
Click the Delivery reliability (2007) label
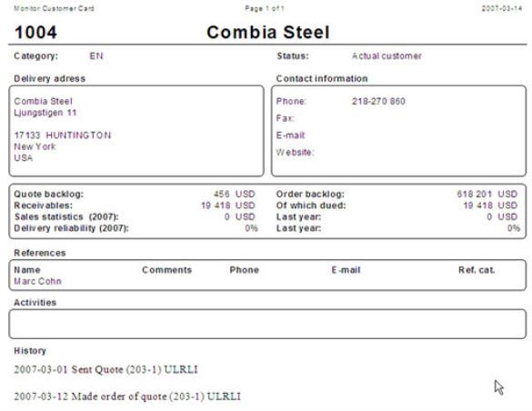(x=71, y=228)
